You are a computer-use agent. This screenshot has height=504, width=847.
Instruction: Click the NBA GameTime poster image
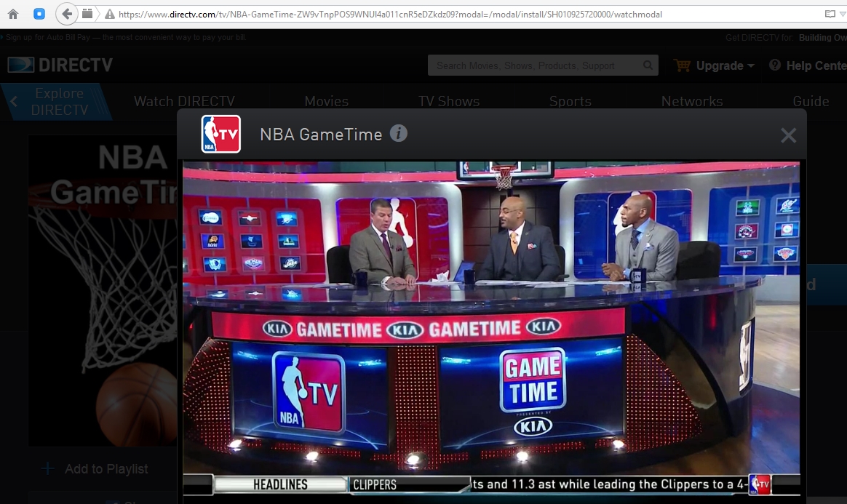click(103, 290)
